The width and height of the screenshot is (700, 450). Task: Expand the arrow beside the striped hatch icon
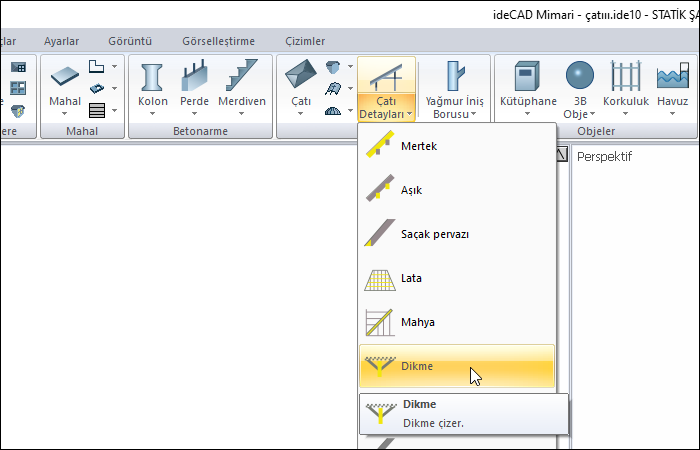pos(114,110)
